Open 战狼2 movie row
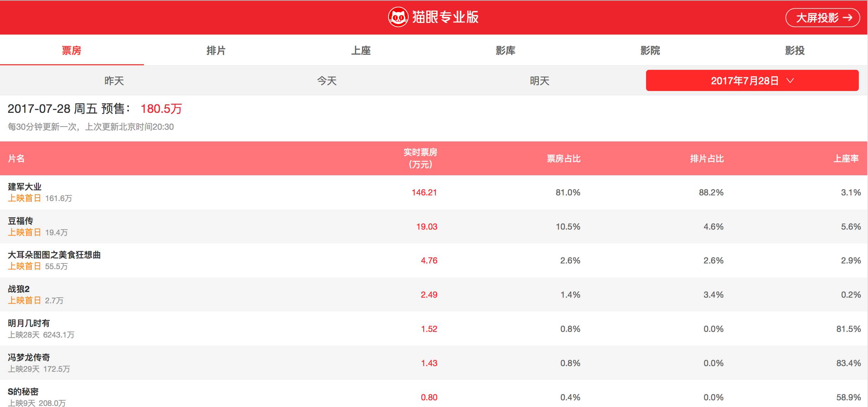 tap(19, 289)
